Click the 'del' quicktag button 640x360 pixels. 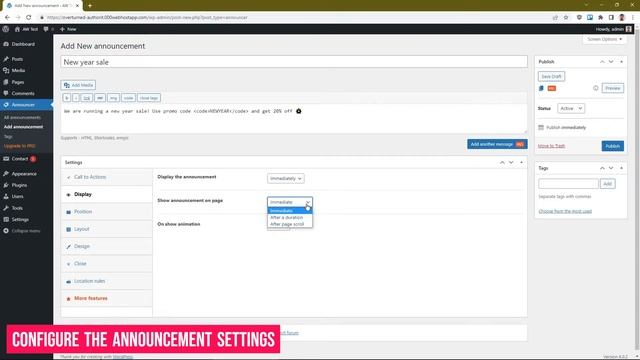click(x=100, y=98)
